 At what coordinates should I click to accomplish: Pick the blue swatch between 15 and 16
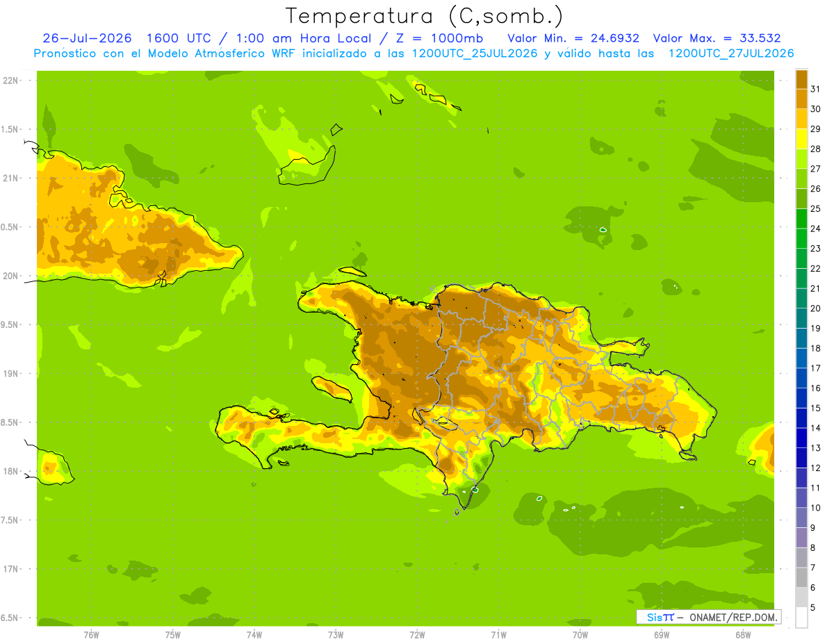point(801,397)
